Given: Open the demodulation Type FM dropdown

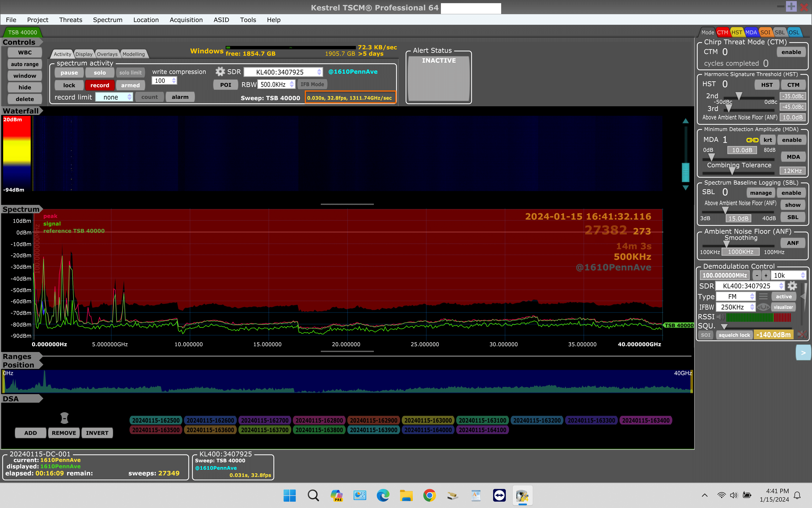Looking at the screenshot, I should (736, 296).
